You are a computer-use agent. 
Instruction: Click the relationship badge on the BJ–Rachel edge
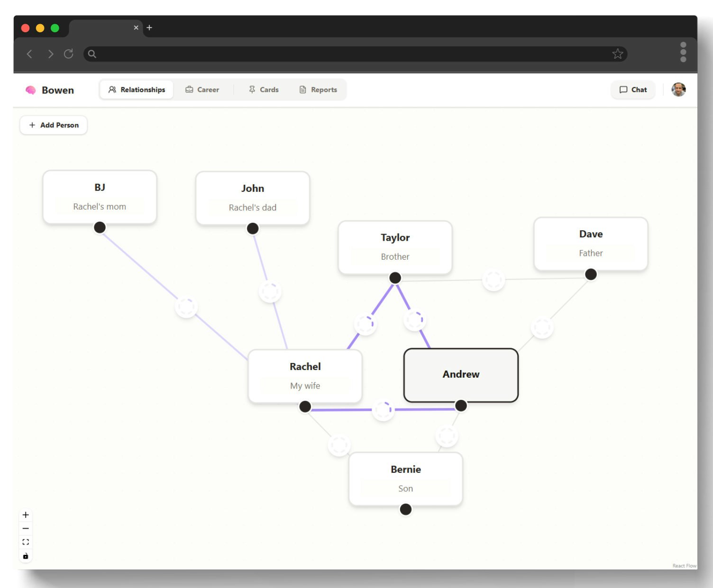(x=185, y=307)
